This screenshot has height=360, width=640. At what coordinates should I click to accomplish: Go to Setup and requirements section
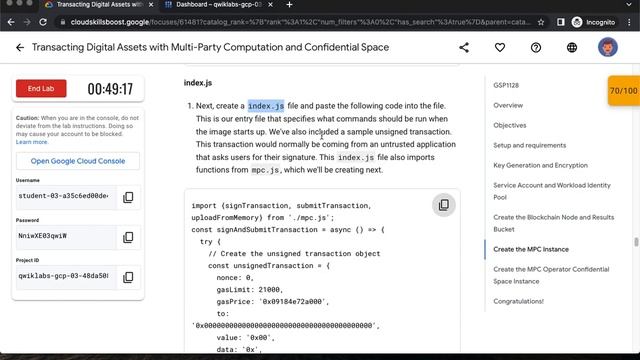tap(529, 145)
